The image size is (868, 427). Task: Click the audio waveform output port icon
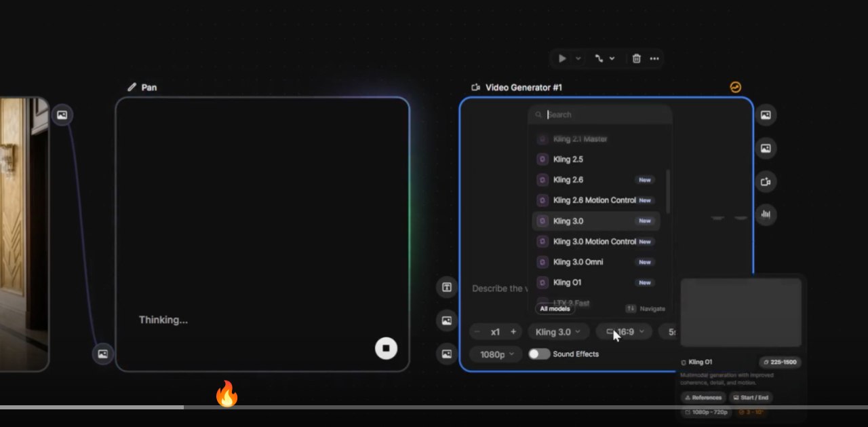[766, 215]
